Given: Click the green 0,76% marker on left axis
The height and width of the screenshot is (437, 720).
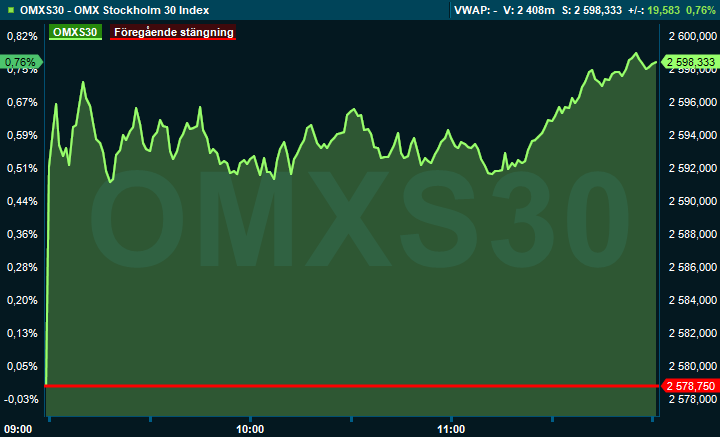Looking at the screenshot, I should (20, 62).
